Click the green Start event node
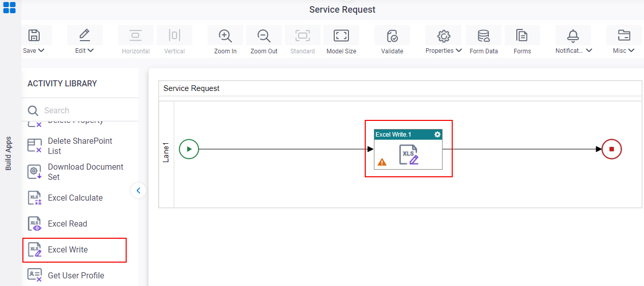This screenshot has height=286, width=644. pyautogui.click(x=189, y=149)
